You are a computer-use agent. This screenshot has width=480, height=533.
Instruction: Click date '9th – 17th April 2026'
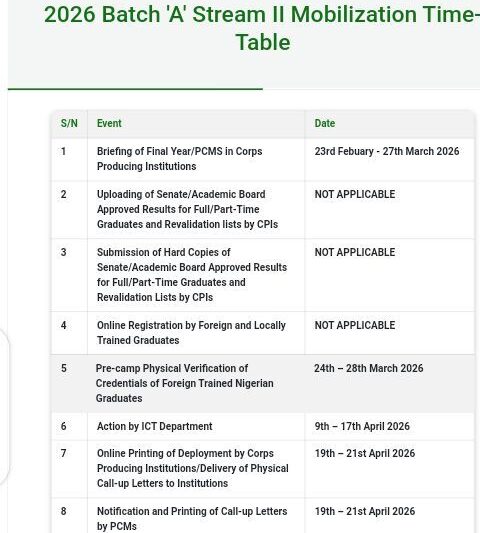coord(362,426)
